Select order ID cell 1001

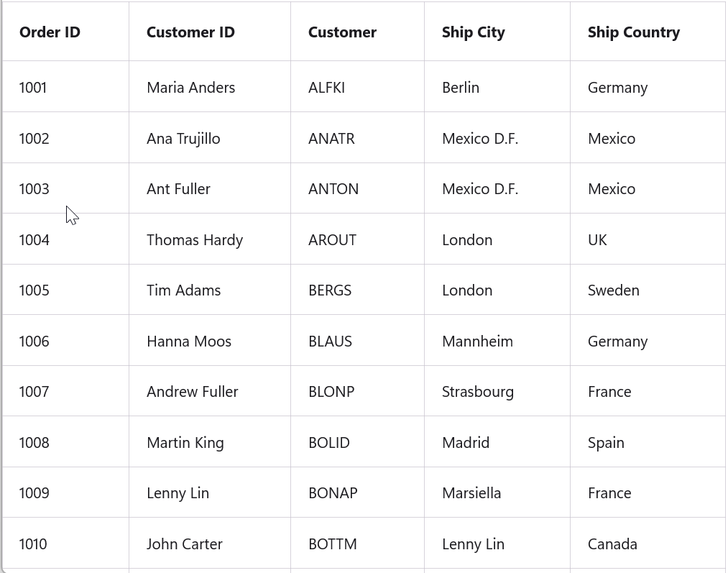pos(33,88)
